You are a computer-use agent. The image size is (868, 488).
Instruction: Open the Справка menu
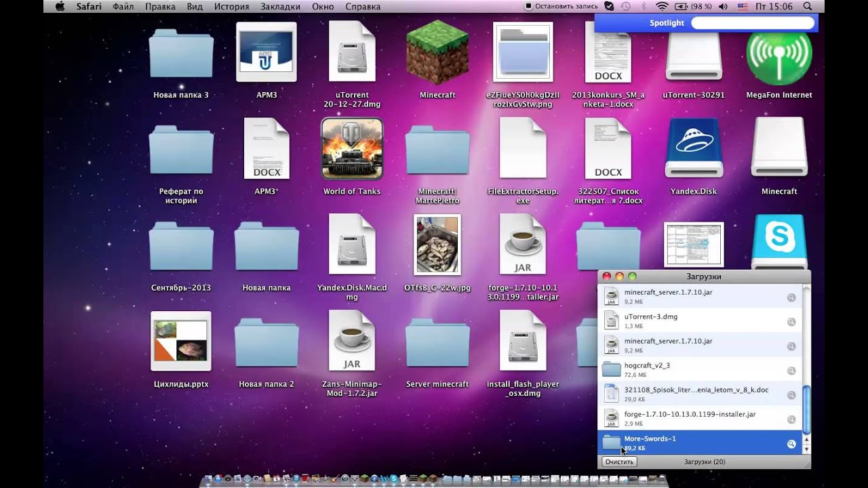(363, 6)
